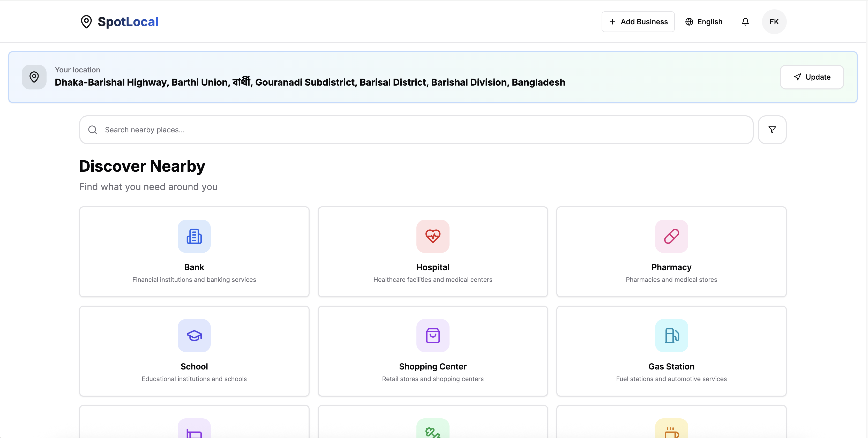Image resolution: width=868 pixels, height=438 pixels.
Task: Open the English language selector
Action: 704,21
